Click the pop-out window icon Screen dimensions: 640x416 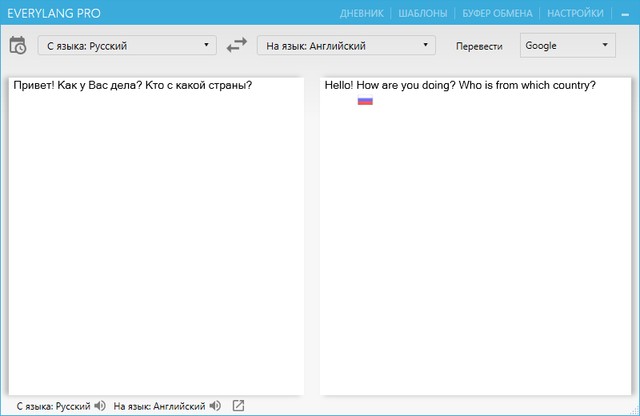click(x=238, y=406)
